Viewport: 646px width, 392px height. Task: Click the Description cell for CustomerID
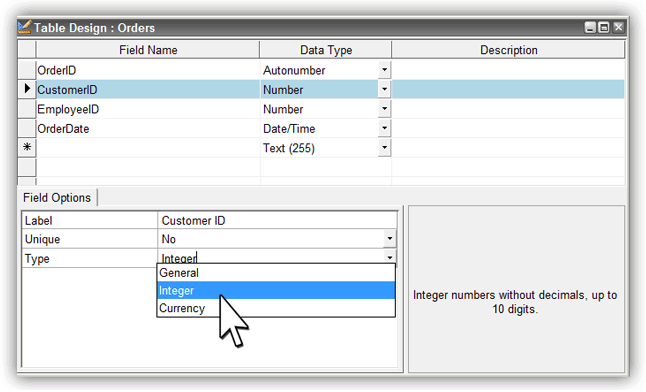[508, 89]
